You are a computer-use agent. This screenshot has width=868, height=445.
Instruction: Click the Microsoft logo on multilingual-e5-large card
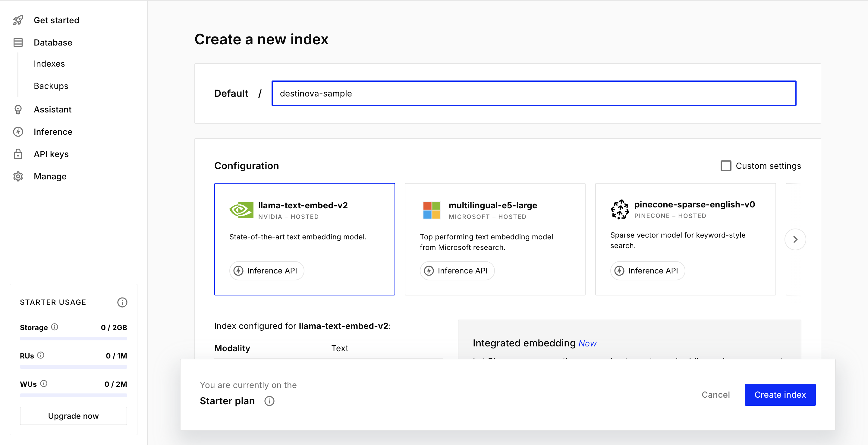[432, 210]
